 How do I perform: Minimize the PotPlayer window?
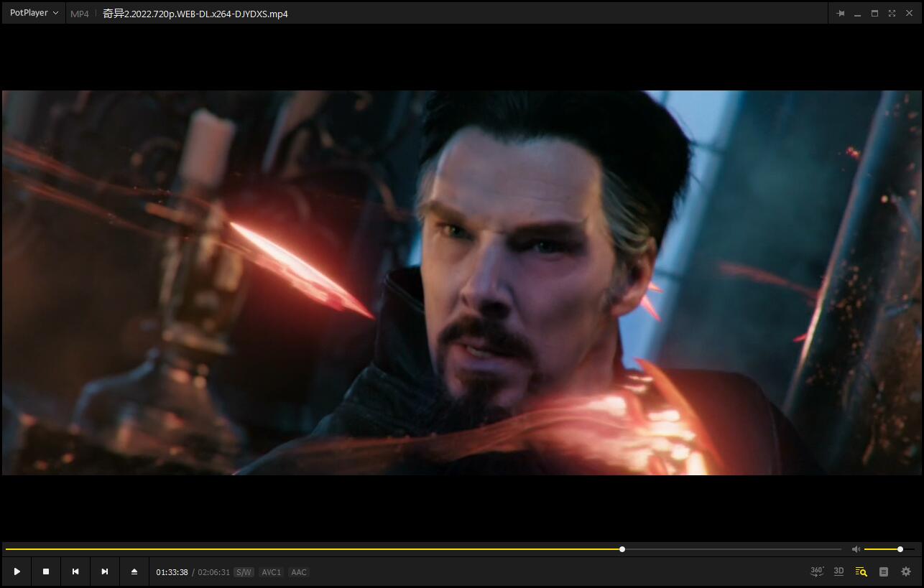[x=857, y=14]
